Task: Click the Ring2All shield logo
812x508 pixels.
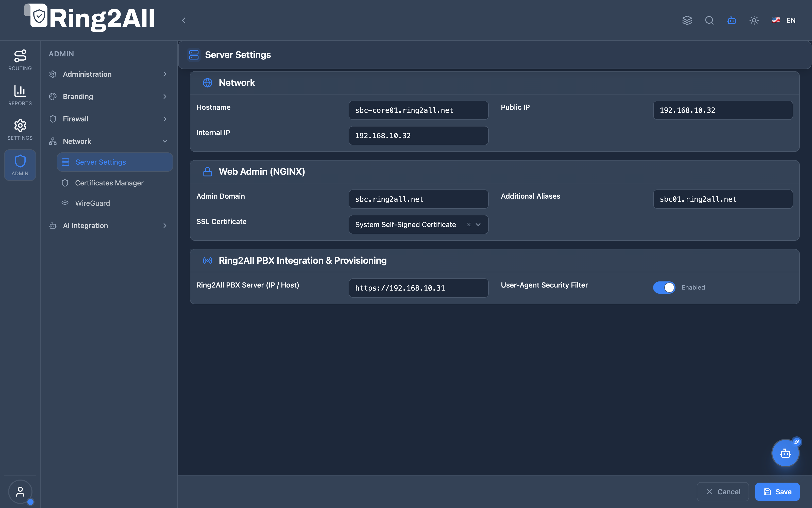Action: click(39, 15)
